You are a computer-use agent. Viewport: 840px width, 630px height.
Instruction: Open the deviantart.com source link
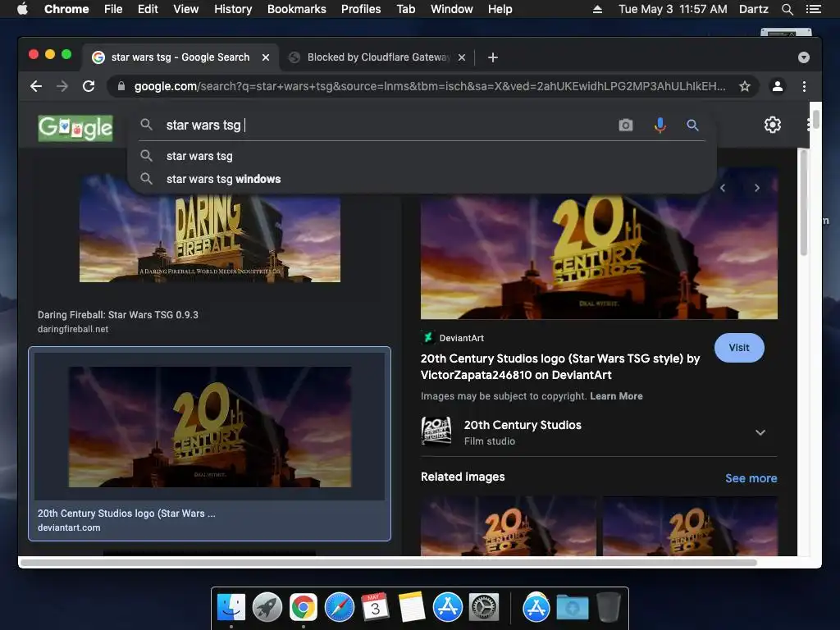point(69,527)
